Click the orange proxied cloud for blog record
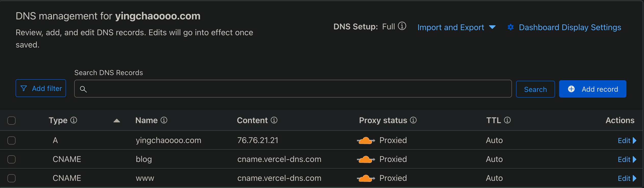The width and height of the screenshot is (644, 188). click(x=366, y=159)
